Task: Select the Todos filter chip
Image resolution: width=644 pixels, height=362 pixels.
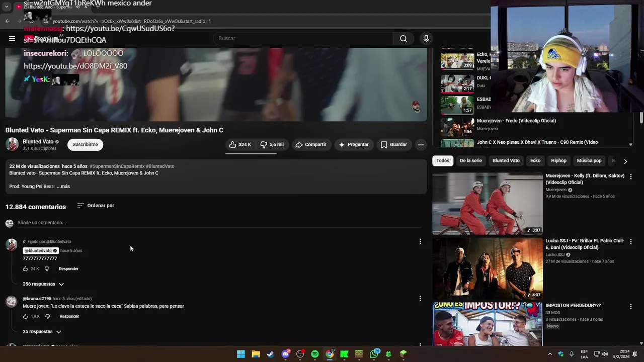Action: tap(443, 161)
